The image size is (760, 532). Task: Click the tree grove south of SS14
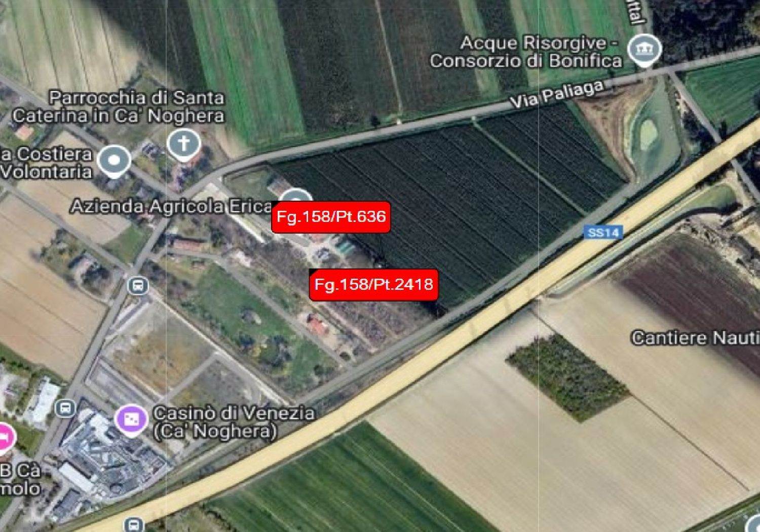pyautogui.click(x=567, y=377)
